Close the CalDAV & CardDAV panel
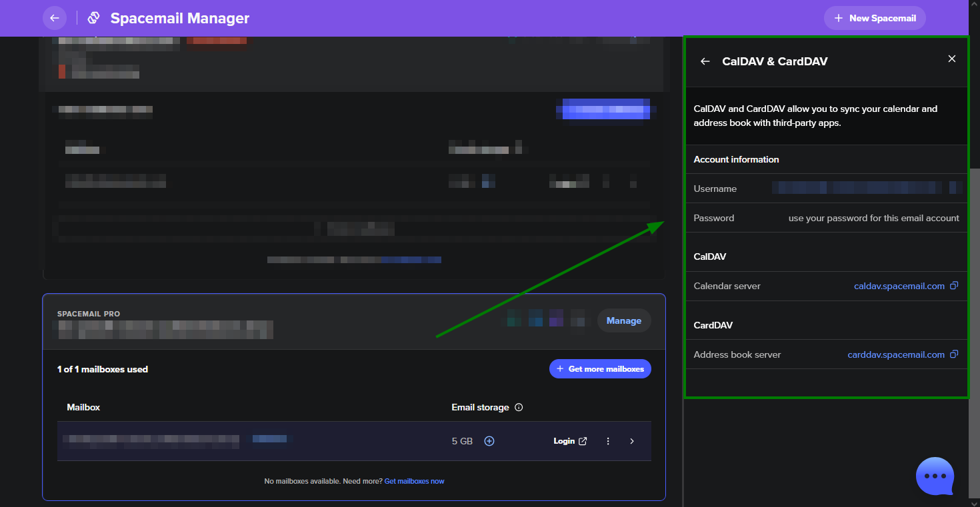Image resolution: width=980 pixels, height=507 pixels. click(951, 59)
